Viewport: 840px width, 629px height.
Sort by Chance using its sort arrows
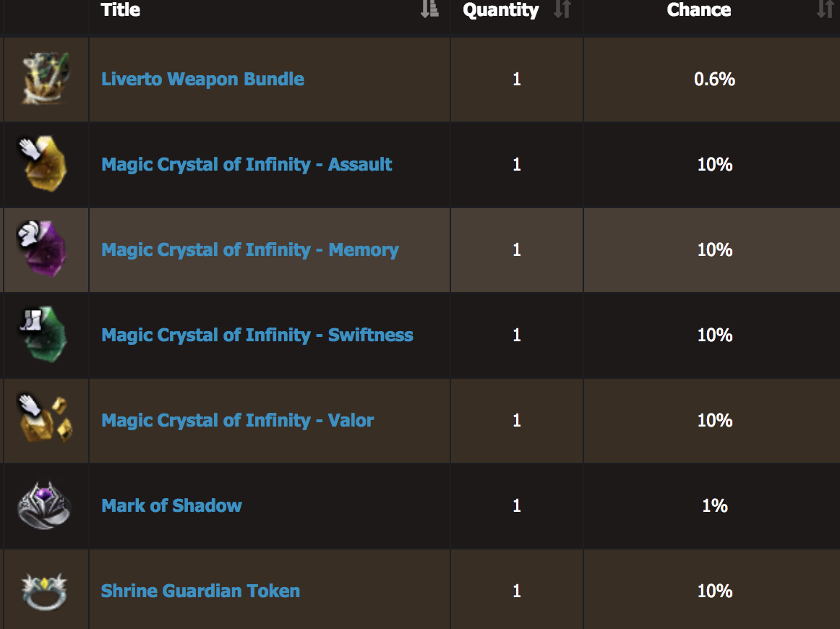[826, 9]
